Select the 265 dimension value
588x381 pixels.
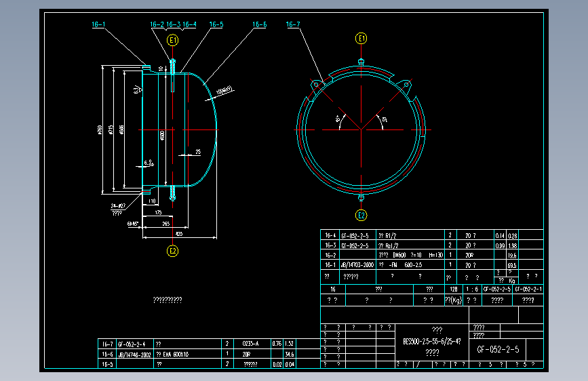165,224
